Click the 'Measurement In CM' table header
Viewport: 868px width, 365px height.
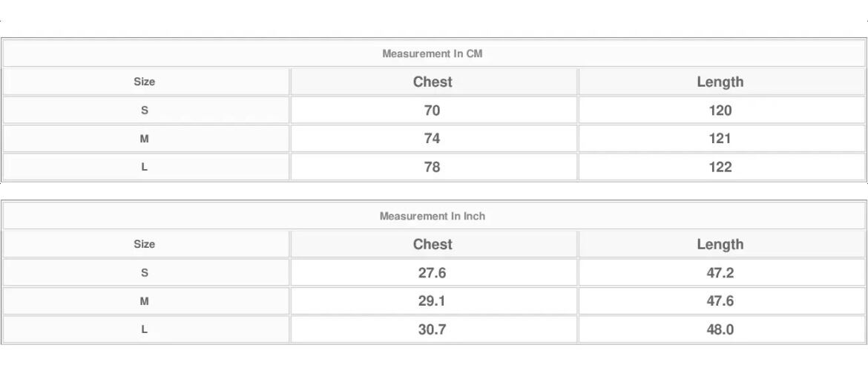(433, 53)
